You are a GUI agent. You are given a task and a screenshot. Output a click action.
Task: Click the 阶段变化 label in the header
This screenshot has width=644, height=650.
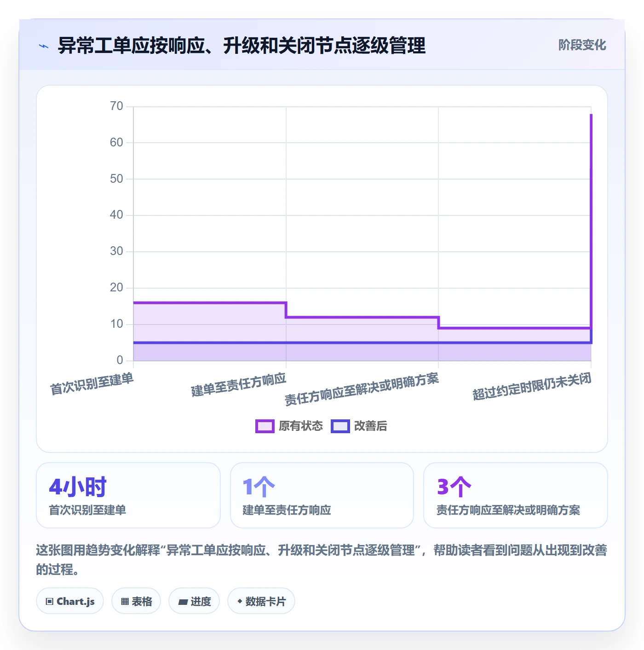(x=582, y=45)
